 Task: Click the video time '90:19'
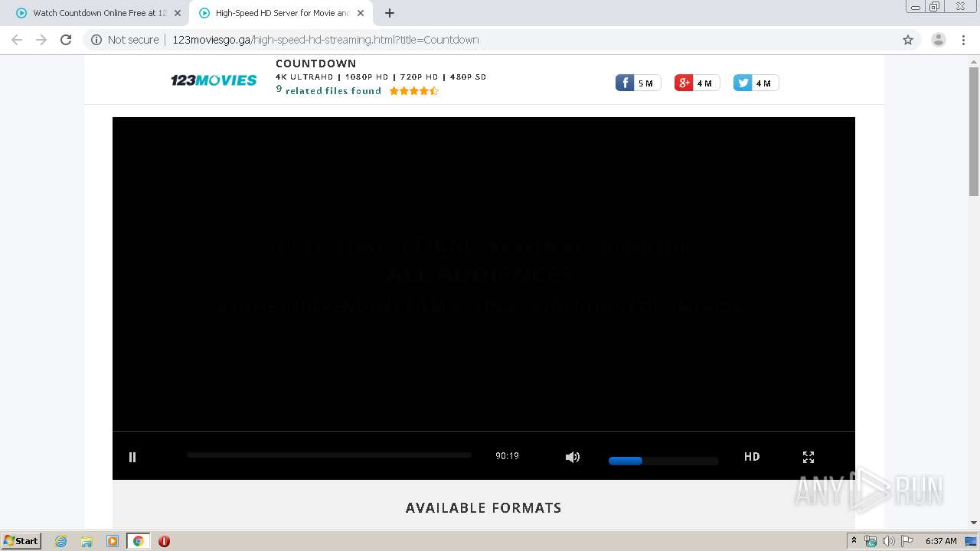[507, 456]
